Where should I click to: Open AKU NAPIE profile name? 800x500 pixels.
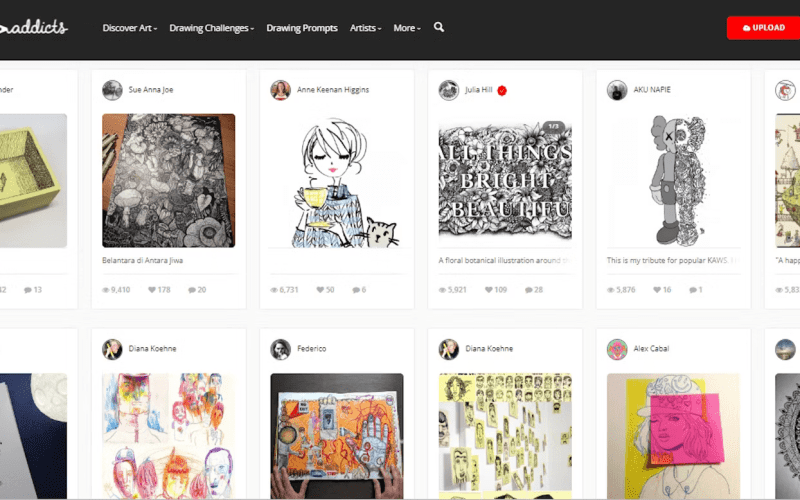[652, 90]
